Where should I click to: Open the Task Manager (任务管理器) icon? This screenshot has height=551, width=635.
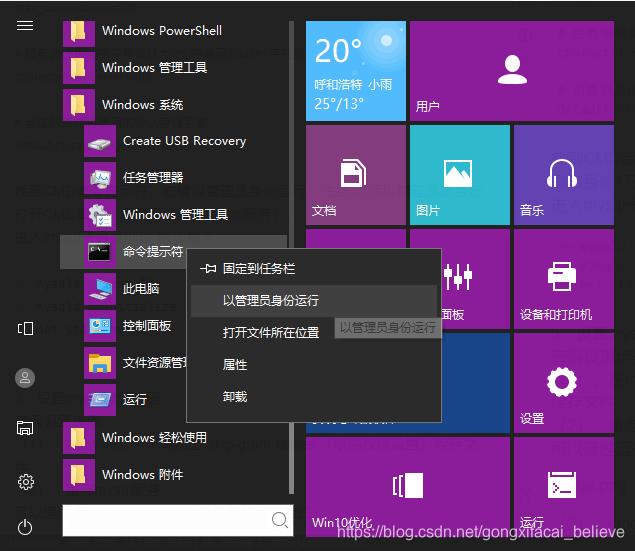coord(100,178)
